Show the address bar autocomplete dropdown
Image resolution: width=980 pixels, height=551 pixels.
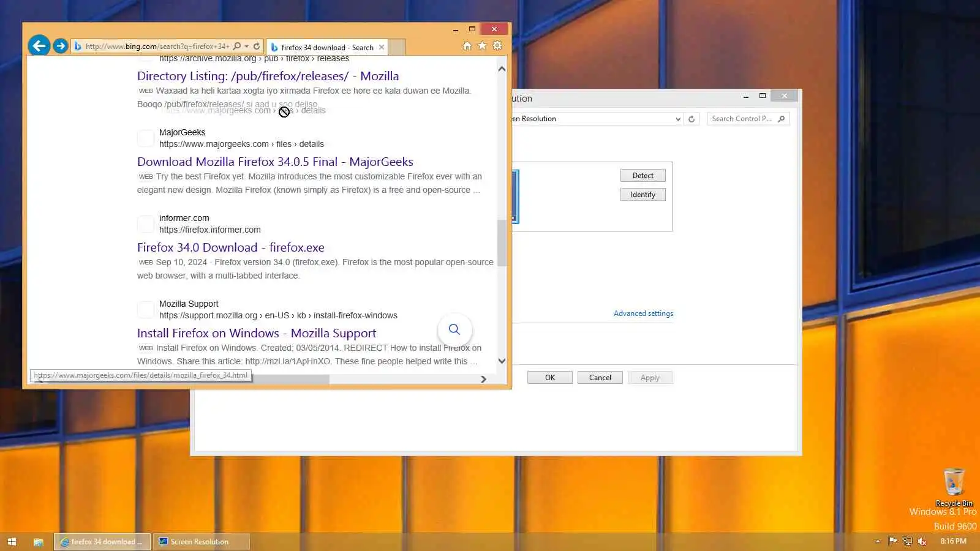[x=246, y=46]
